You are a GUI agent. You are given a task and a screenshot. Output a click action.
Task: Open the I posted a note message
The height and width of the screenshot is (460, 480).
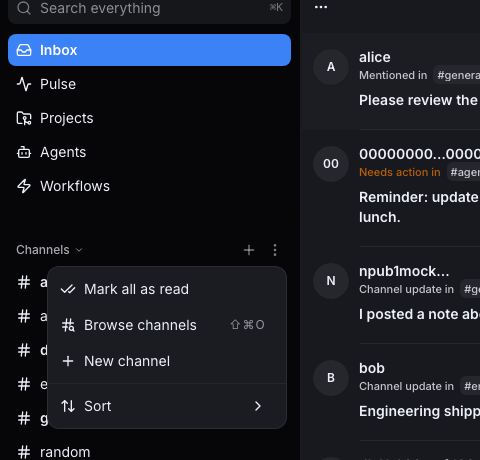pos(419,314)
